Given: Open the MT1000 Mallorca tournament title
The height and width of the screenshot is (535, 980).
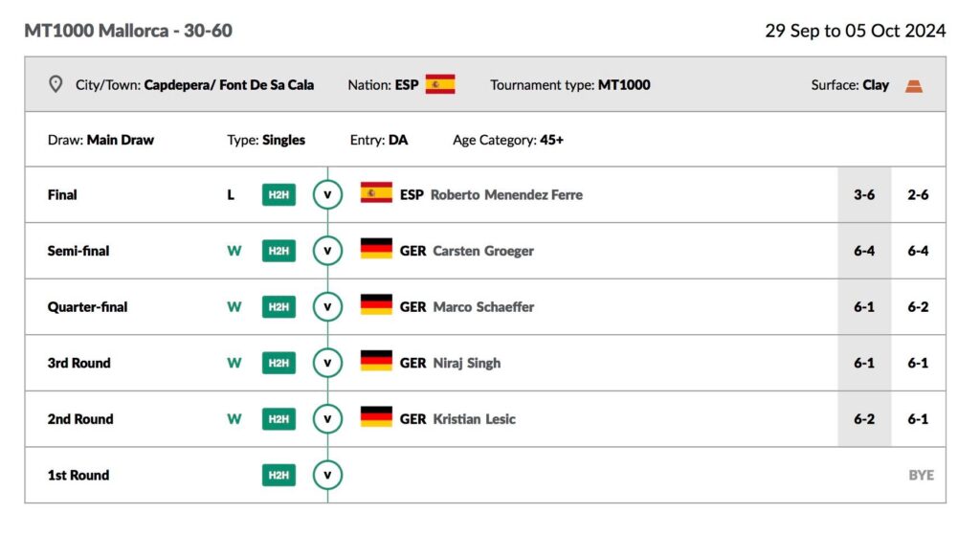Looking at the screenshot, I should pyautogui.click(x=128, y=31).
